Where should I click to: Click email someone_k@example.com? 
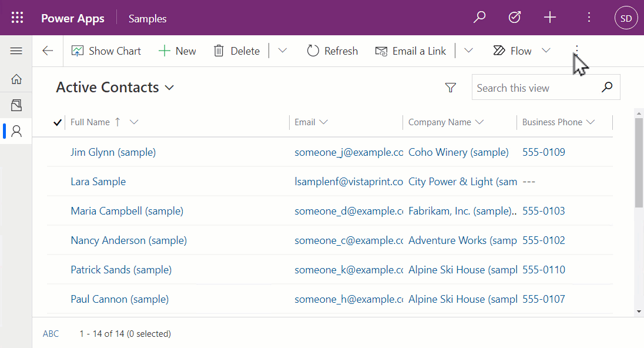point(348,270)
